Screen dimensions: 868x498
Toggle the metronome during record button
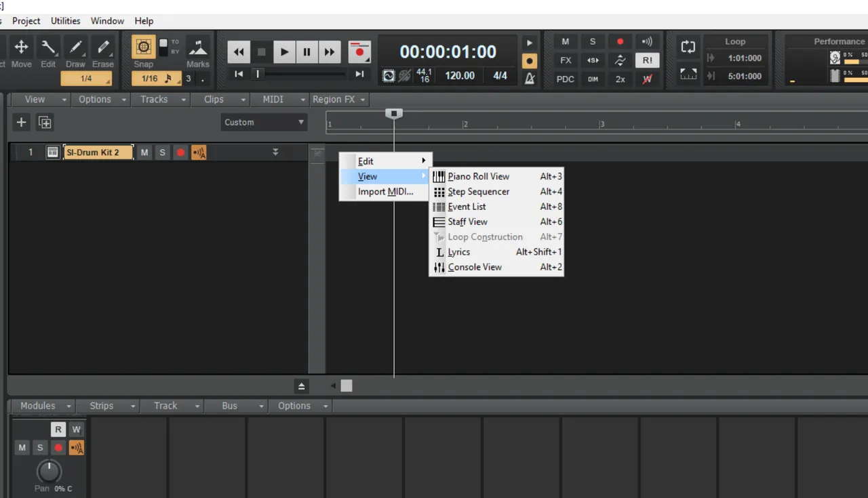530,61
